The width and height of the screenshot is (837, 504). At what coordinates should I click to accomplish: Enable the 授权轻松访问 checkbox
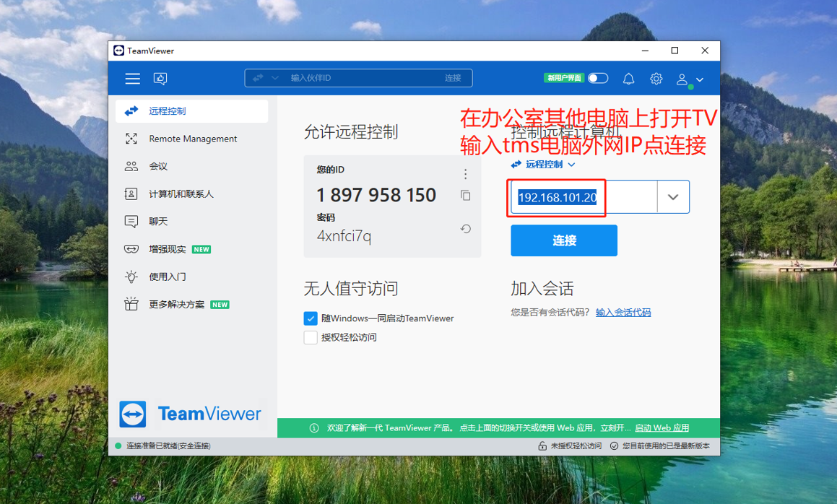coord(311,337)
